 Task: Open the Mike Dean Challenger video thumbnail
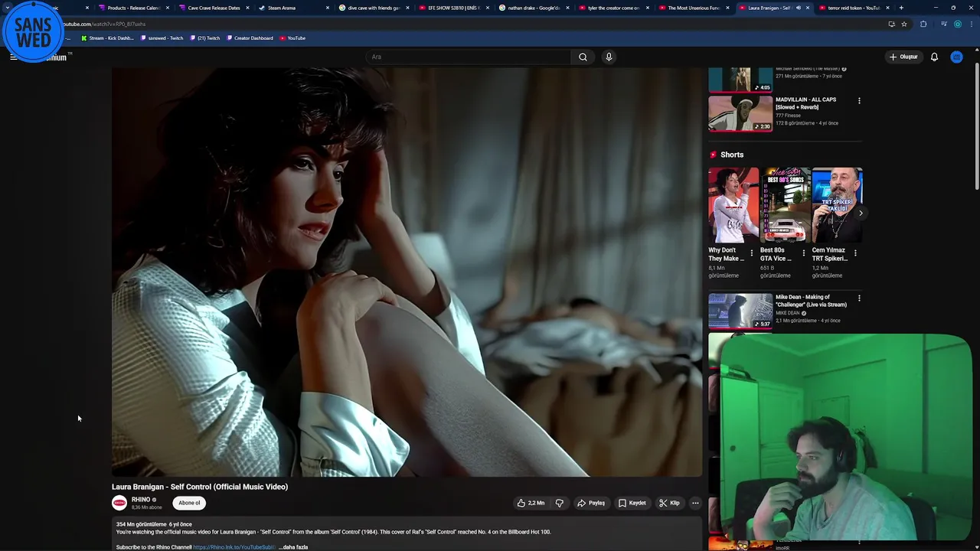(740, 311)
